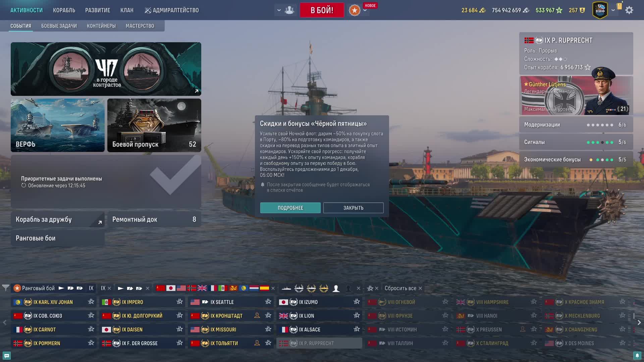Toggle favorite star for IX POMMERN
Viewport: 644px width, 362px height.
click(x=91, y=343)
